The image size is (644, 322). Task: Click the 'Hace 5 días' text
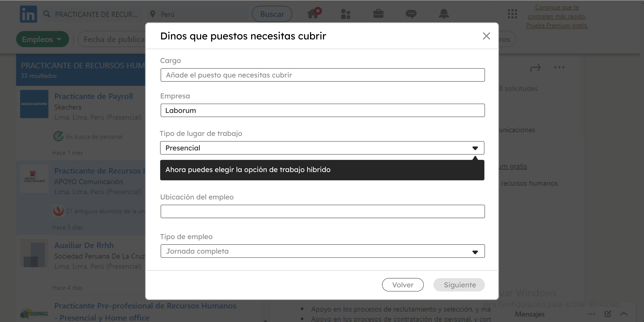point(68,227)
